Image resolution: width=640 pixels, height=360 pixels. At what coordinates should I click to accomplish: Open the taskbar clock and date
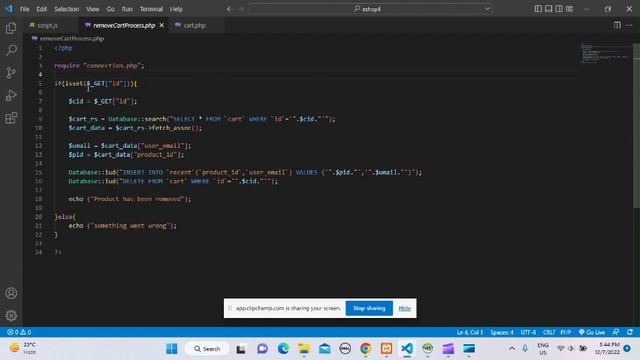point(608,349)
